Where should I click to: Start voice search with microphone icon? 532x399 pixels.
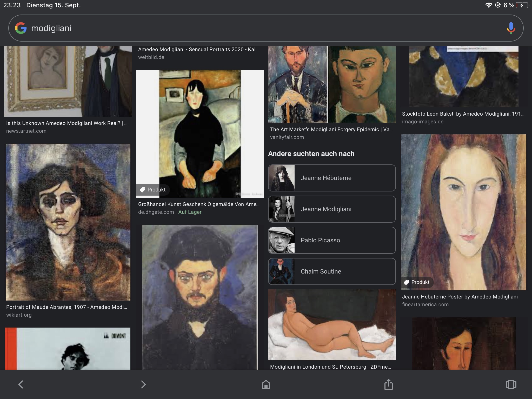[511, 28]
